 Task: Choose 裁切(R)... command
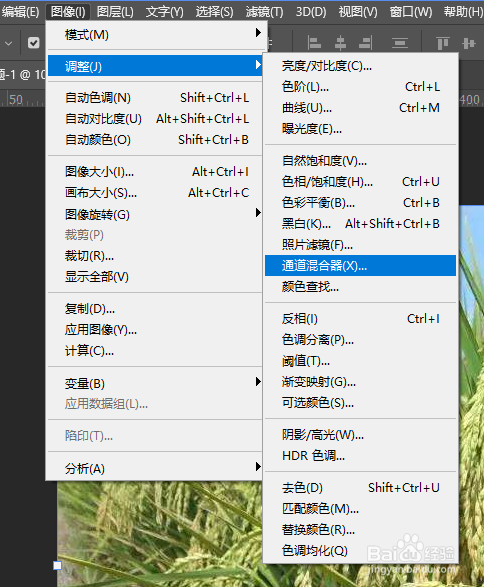click(x=155, y=256)
